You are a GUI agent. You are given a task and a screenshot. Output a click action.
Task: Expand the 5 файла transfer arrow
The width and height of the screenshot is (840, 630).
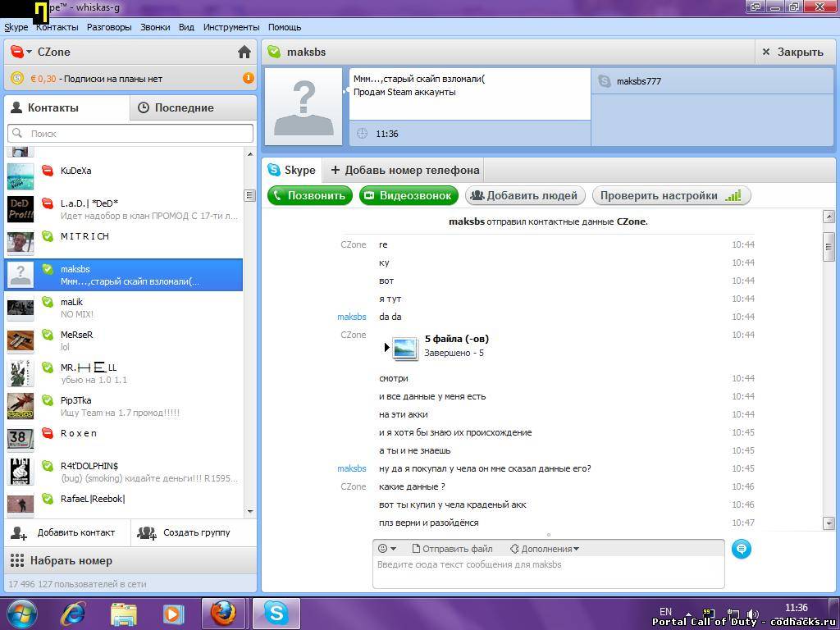coord(386,347)
